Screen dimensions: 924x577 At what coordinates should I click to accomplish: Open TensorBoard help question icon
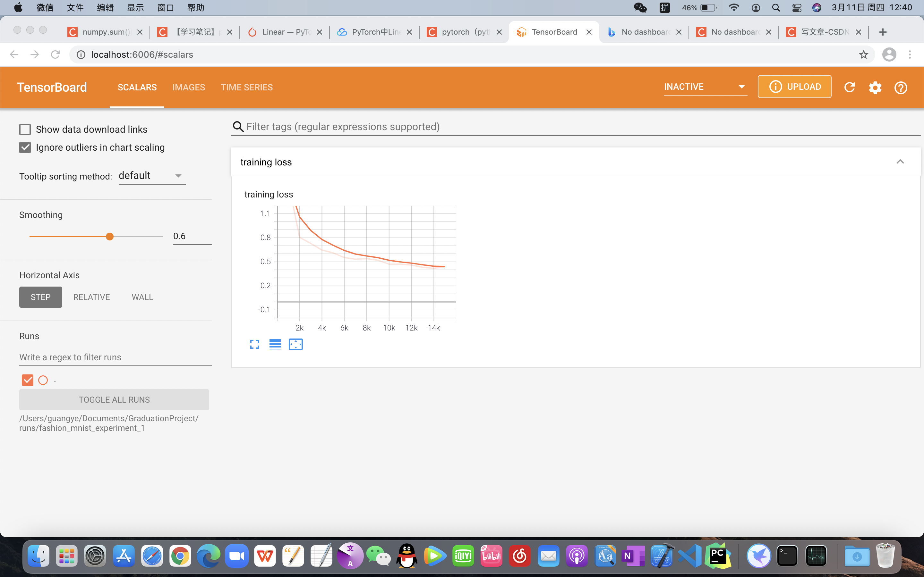point(900,88)
